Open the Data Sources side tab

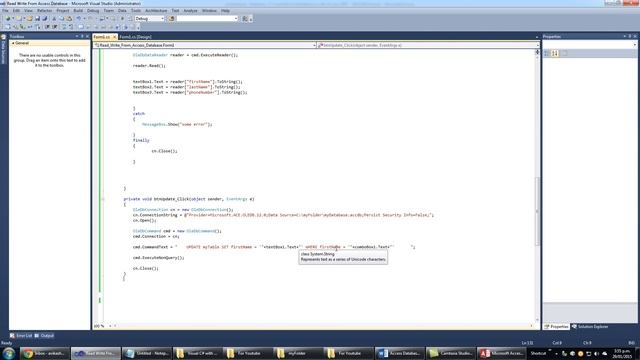[x=4, y=50]
